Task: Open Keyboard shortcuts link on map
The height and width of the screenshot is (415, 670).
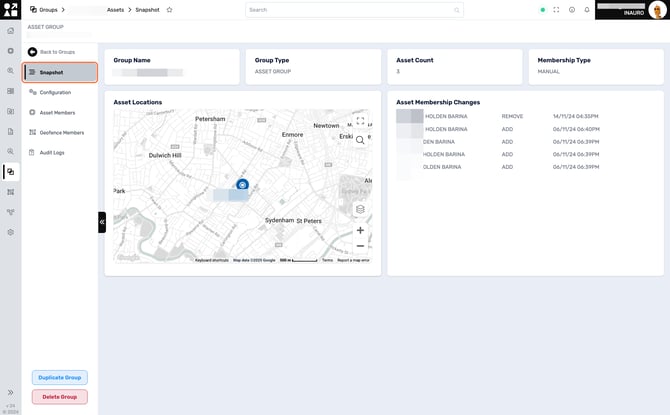Action: [x=212, y=260]
